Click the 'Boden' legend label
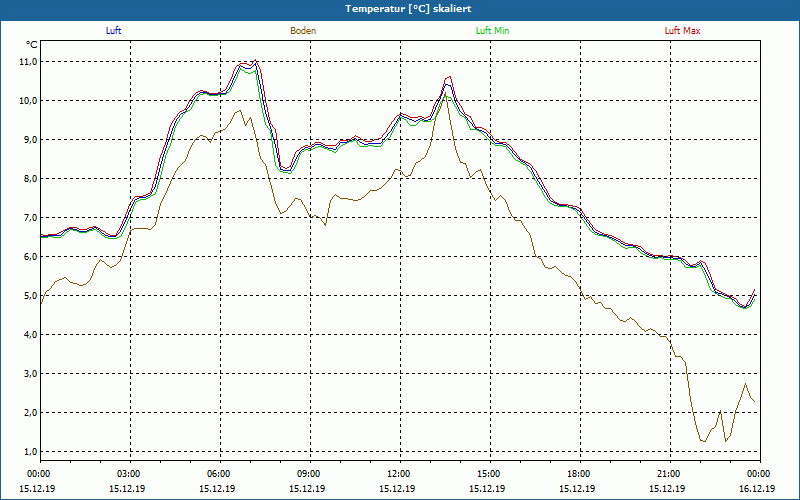Viewport: 800px width, 500px height. click(x=303, y=31)
